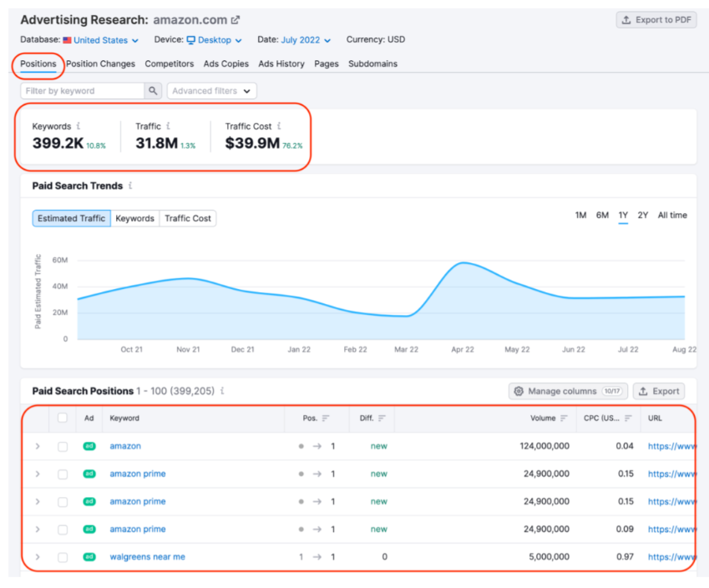Open the amazon keyword link

click(x=125, y=446)
